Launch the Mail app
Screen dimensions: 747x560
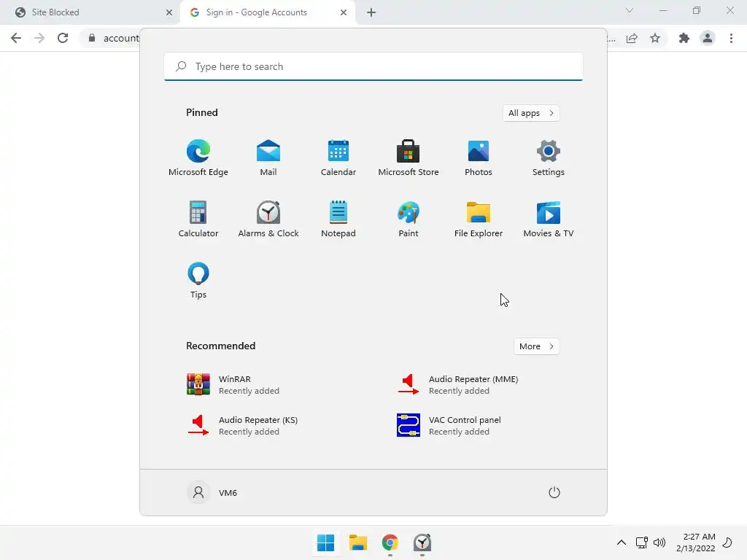(268, 158)
